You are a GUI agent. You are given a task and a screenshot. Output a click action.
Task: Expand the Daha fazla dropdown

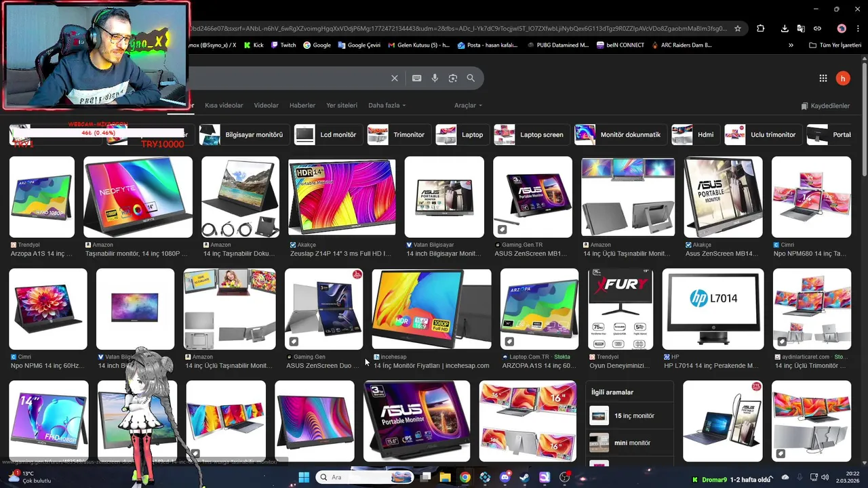click(387, 106)
